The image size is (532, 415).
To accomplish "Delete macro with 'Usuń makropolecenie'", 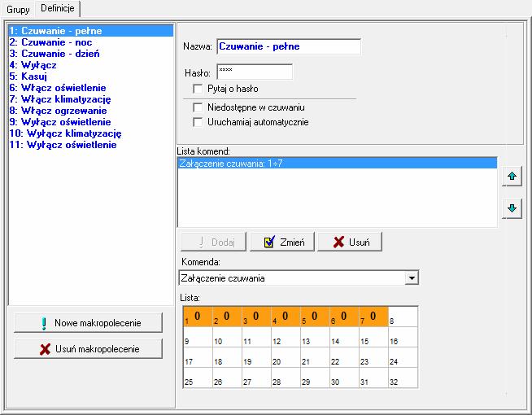I will (x=88, y=349).
